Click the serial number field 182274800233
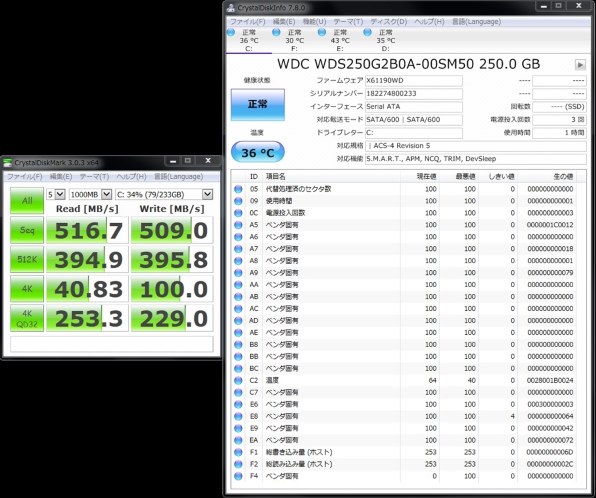Viewport: 596px width, 498px height. pyautogui.click(x=414, y=94)
